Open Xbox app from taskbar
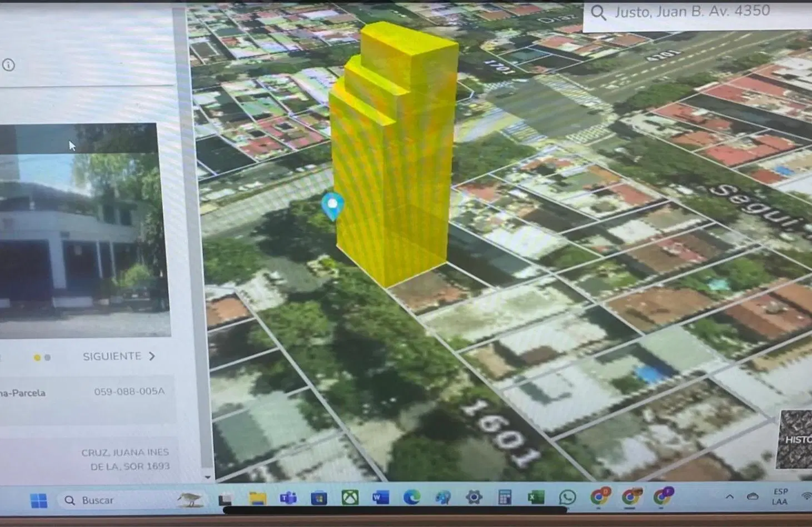The width and height of the screenshot is (812, 527). click(350, 497)
